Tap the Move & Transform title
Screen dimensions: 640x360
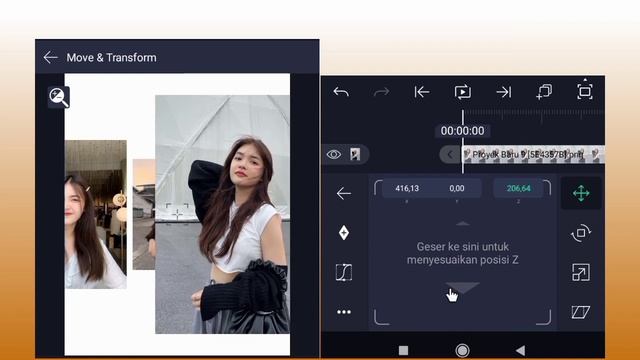click(111, 58)
